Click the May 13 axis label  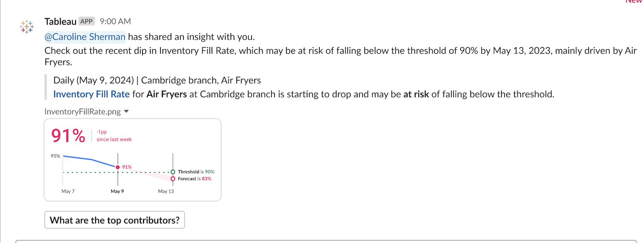166,191
